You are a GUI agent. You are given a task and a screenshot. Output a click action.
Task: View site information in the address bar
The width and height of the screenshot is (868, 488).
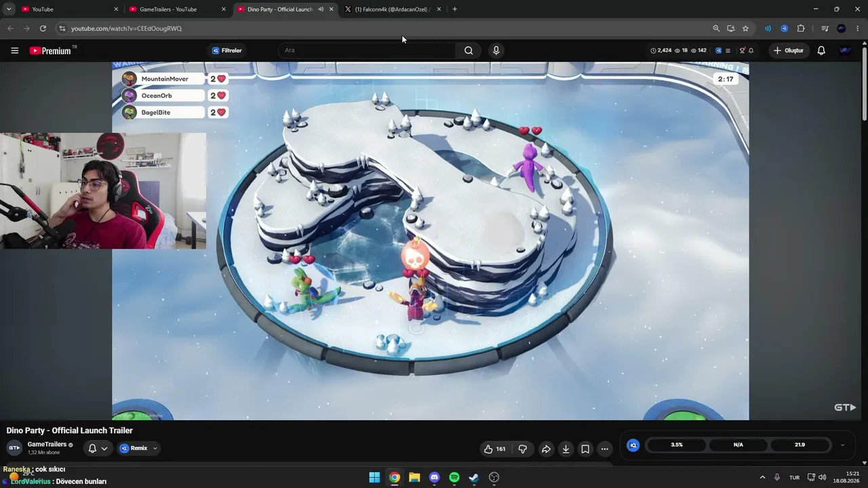[62, 28]
